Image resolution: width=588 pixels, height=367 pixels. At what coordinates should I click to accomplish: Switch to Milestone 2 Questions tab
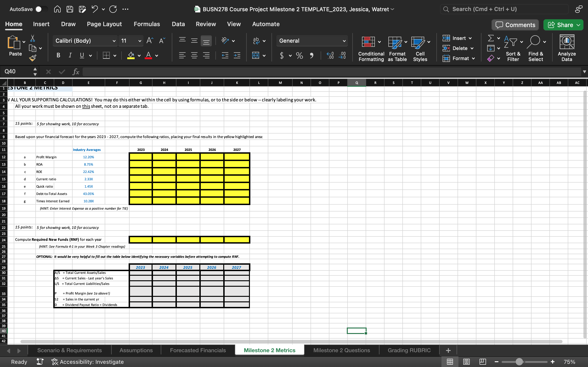click(342, 350)
